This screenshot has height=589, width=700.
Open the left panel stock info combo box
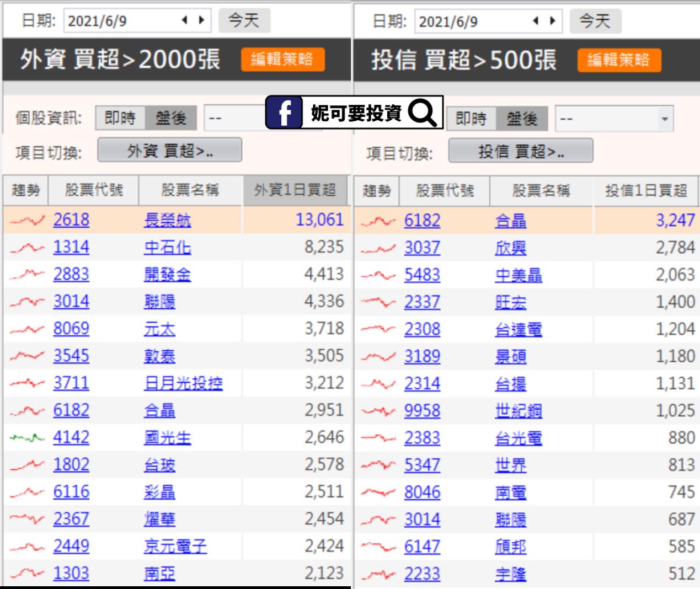click(x=234, y=118)
